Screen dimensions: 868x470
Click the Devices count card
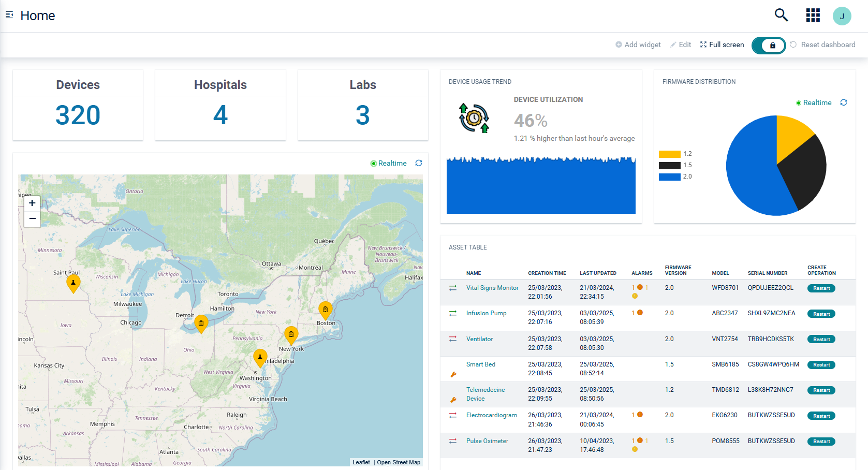pos(78,105)
